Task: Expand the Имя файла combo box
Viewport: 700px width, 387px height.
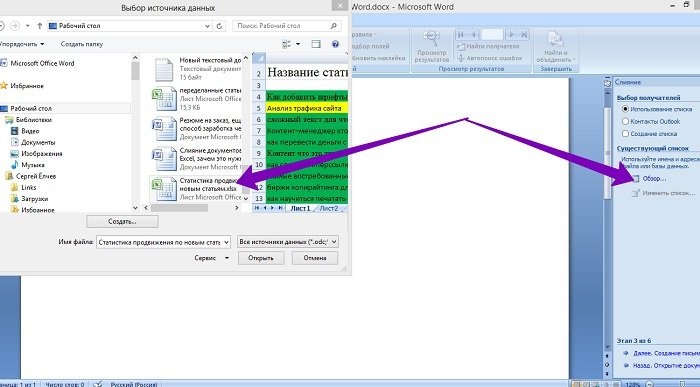Action: 226,242
